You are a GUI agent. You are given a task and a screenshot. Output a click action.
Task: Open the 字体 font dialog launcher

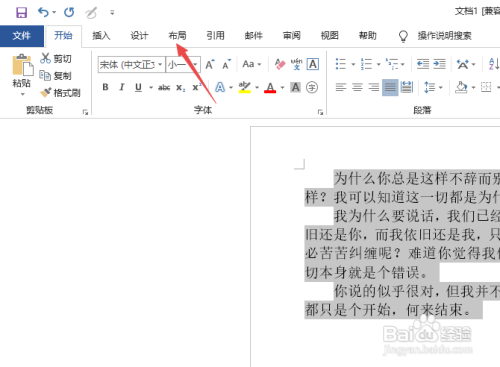pyautogui.click(x=321, y=113)
